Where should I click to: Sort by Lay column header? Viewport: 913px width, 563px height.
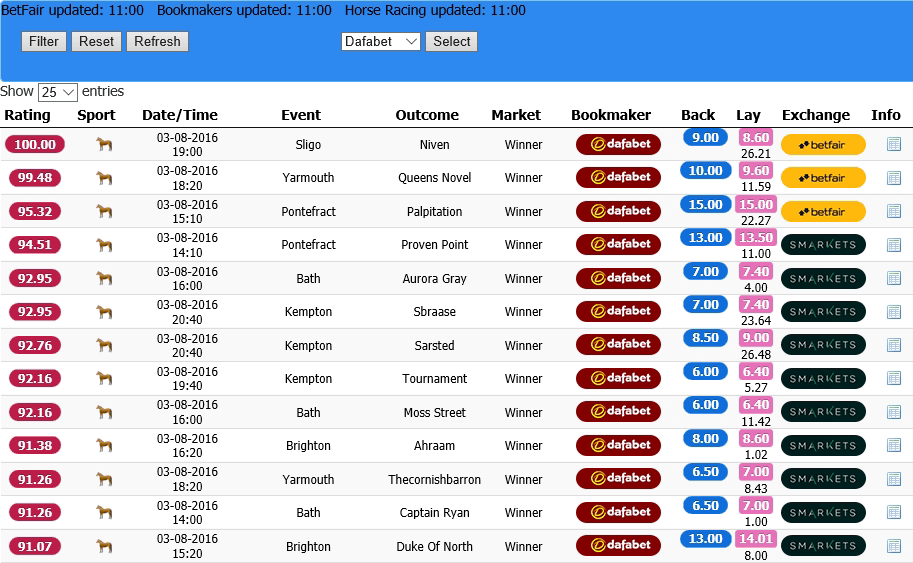pos(748,115)
